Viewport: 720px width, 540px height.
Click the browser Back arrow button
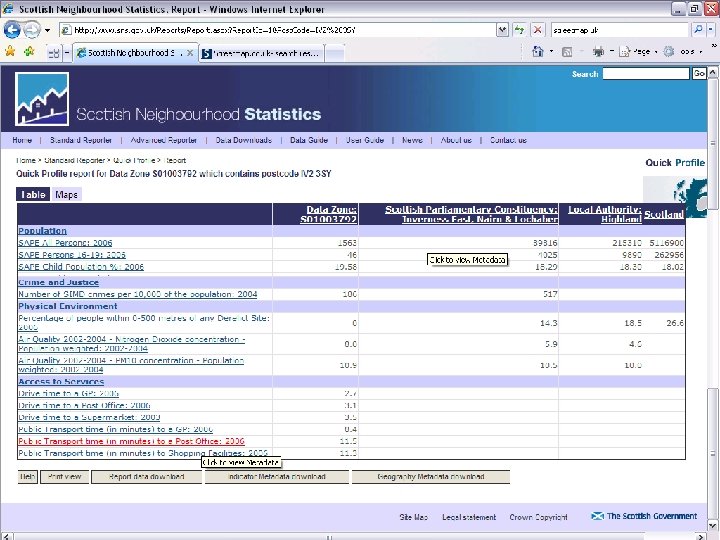click(12, 30)
